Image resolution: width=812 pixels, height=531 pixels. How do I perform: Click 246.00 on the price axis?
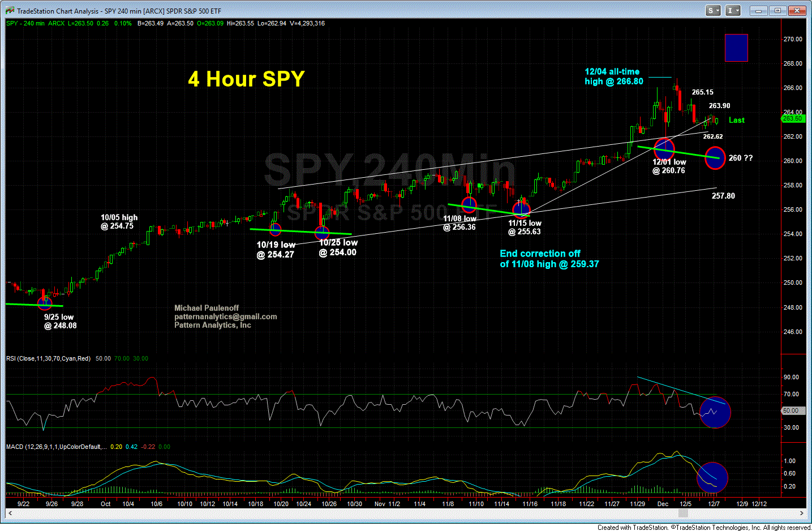pyautogui.click(x=793, y=332)
